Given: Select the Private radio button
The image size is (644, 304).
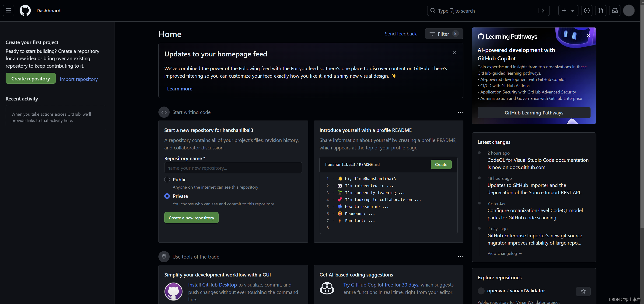Looking at the screenshot, I should [167, 196].
